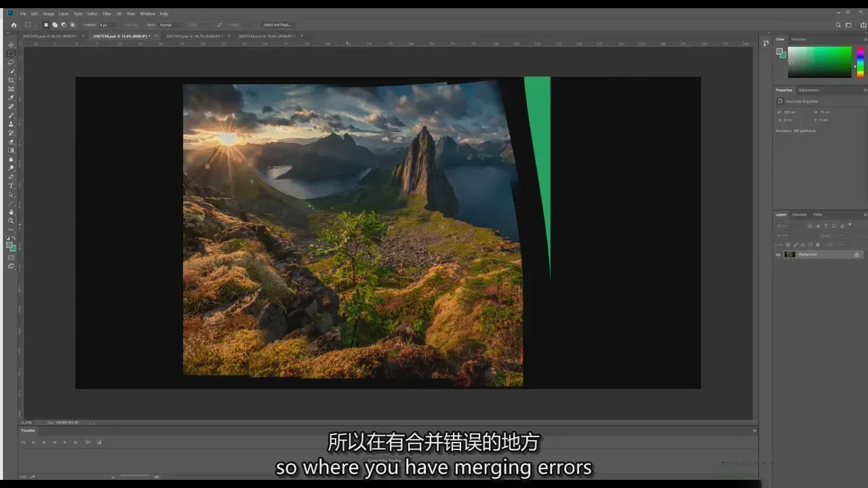Open the Layers panel options menu
Image resolution: width=868 pixels, height=488 pixels.
pyautogui.click(x=865, y=215)
